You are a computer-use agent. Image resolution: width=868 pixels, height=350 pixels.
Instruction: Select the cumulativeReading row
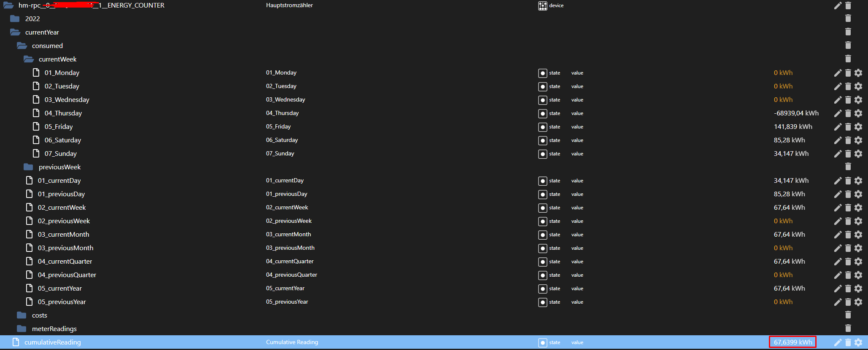pyautogui.click(x=434, y=342)
